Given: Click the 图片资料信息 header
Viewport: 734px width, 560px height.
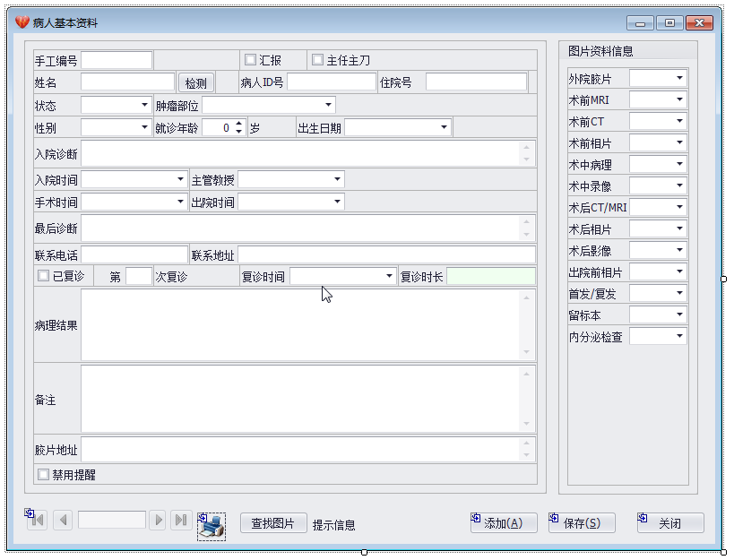Looking at the screenshot, I should (600, 51).
